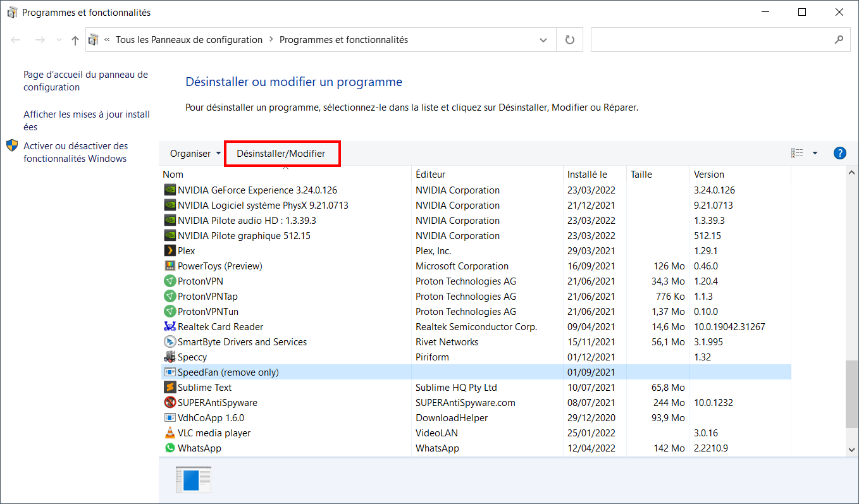859x504 pixels.
Task: Expand the view options dropdown arrow
Action: pyautogui.click(x=815, y=153)
